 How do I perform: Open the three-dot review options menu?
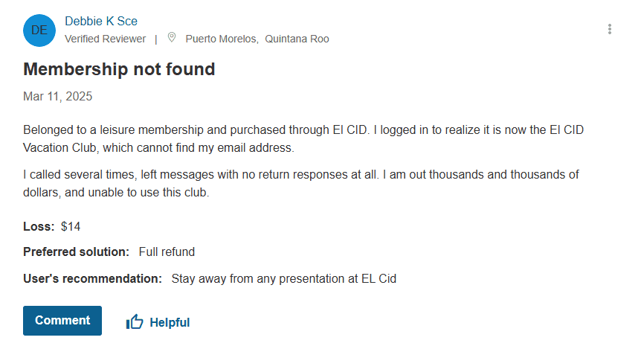click(x=610, y=30)
